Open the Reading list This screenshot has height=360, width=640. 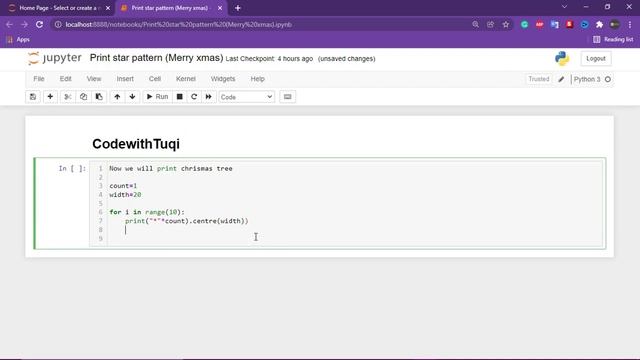[613, 40]
